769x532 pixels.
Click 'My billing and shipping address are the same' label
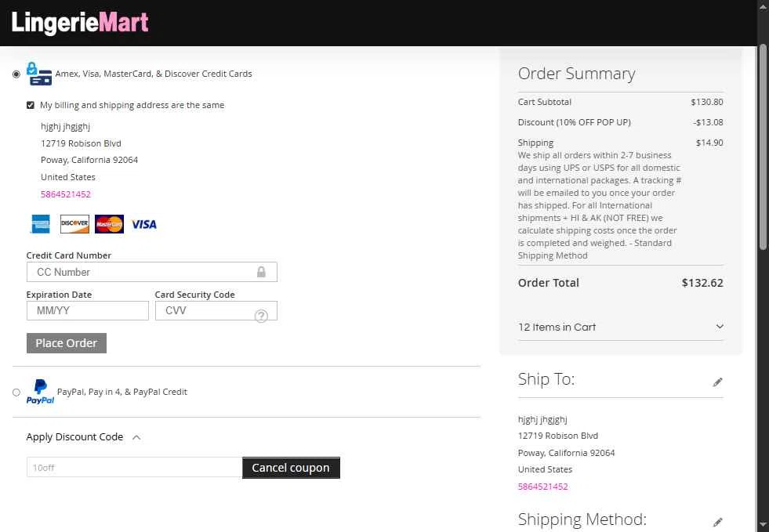[132, 105]
